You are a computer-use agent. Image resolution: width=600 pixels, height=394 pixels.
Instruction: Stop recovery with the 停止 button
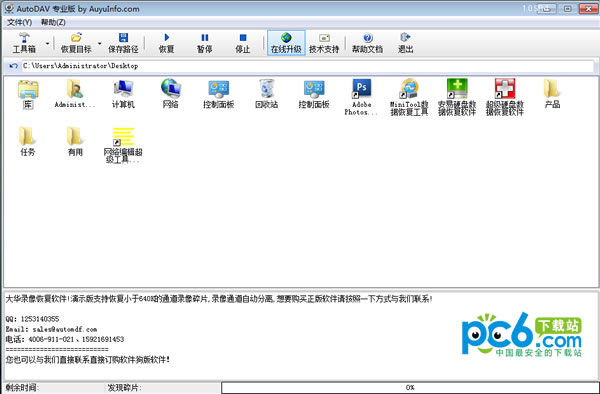tap(243, 43)
